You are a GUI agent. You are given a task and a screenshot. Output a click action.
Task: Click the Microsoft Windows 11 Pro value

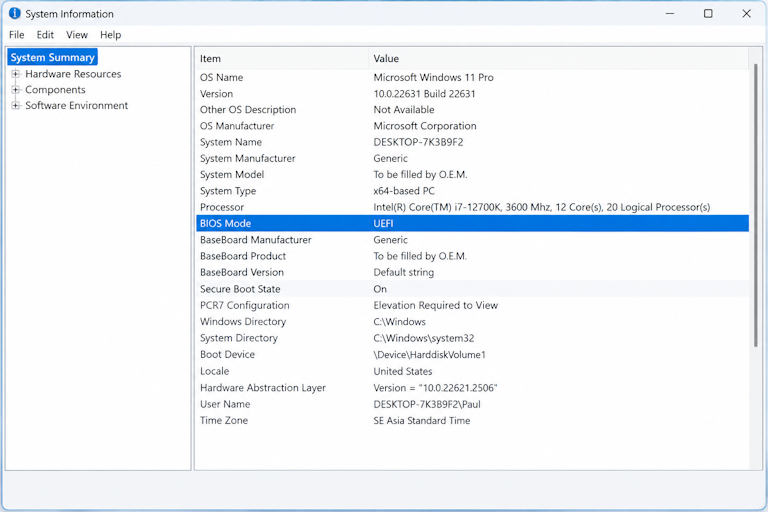click(433, 77)
